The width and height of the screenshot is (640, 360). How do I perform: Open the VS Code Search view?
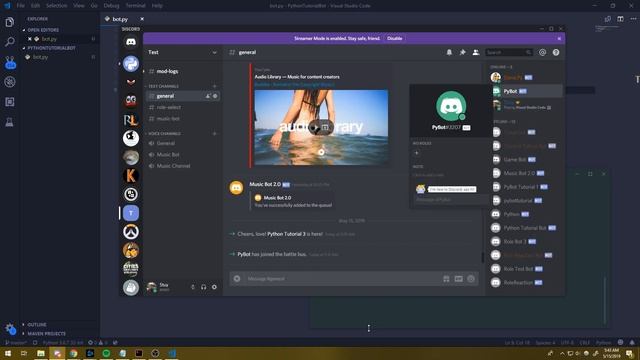(9, 42)
